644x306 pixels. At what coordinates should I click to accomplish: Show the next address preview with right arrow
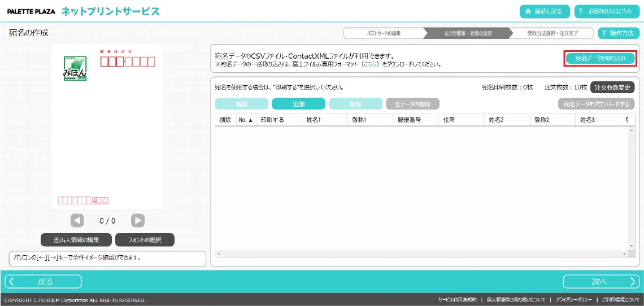(x=138, y=221)
